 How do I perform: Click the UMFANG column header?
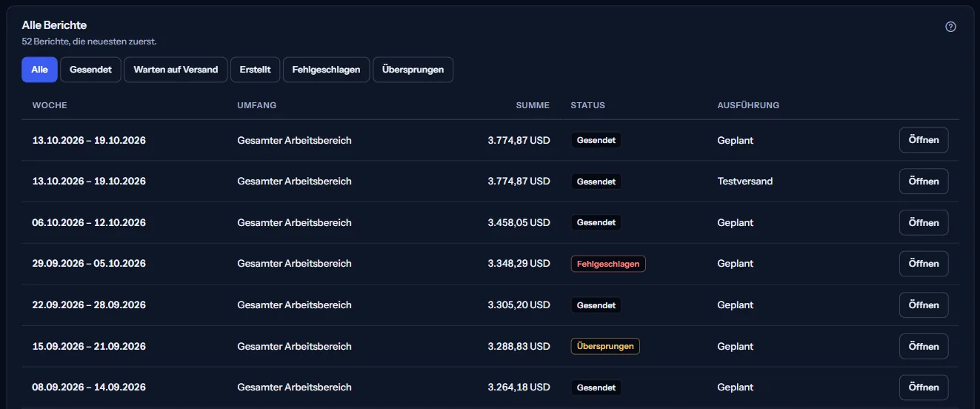(257, 105)
